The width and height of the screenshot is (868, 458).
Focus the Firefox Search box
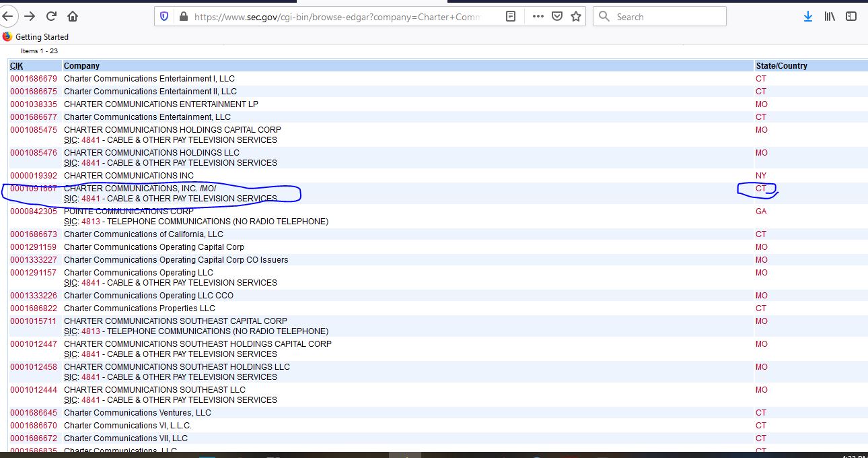(666, 16)
